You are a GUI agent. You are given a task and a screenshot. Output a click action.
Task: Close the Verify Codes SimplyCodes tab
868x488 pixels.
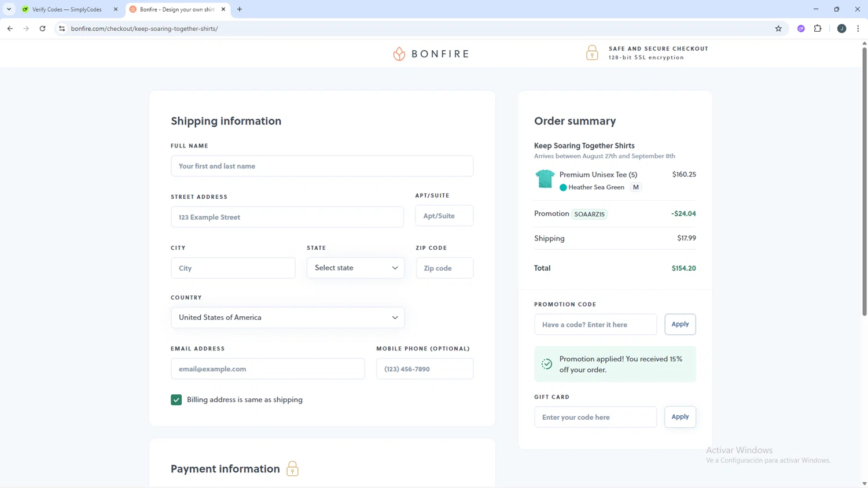116,9
